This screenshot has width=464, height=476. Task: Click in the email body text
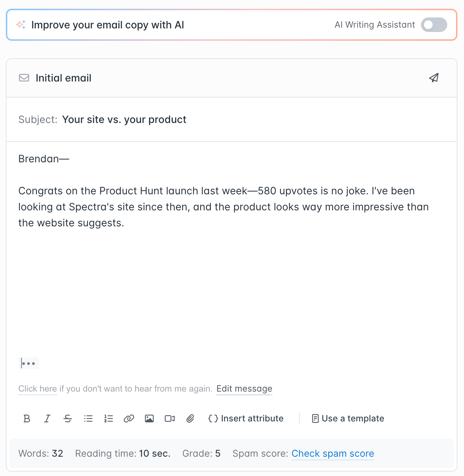tap(219, 207)
